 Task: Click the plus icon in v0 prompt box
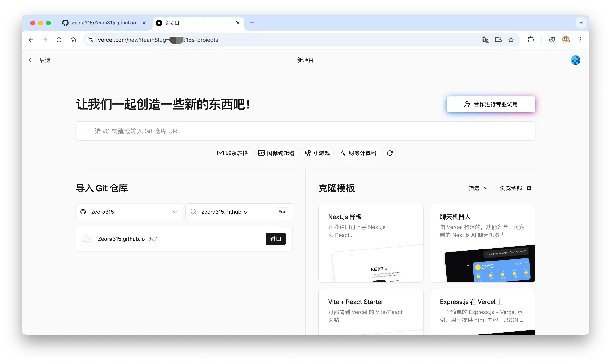click(85, 131)
